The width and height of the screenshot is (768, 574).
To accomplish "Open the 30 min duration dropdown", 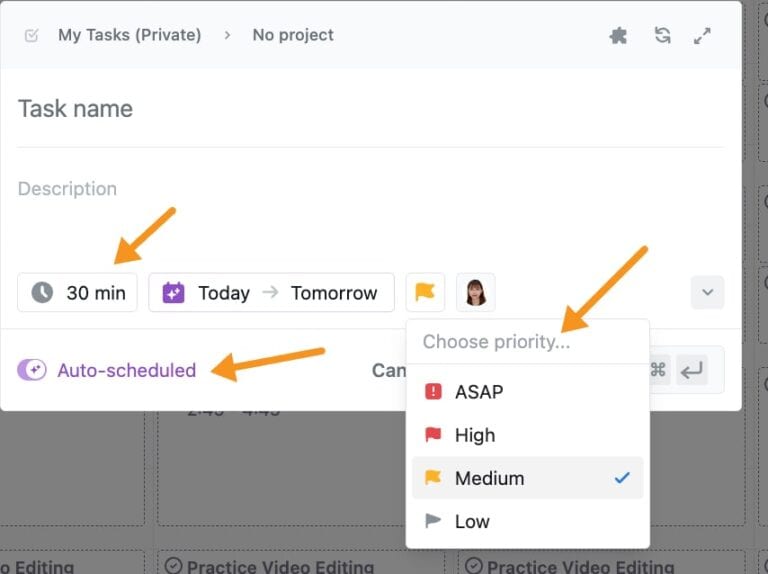I will pyautogui.click(x=77, y=292).
